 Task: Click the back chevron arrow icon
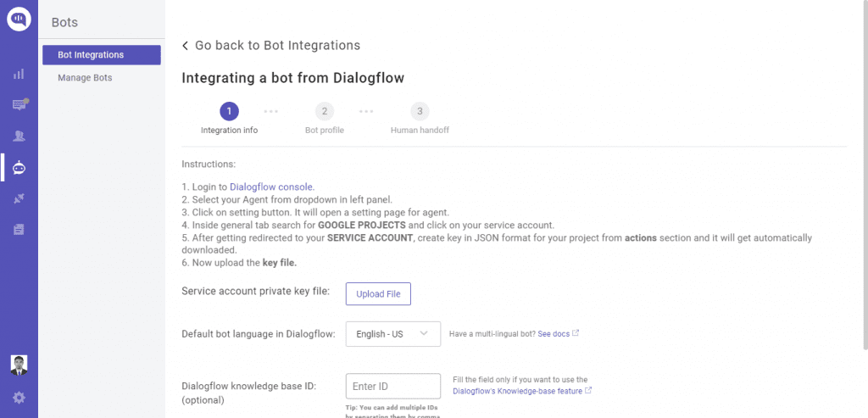click(185, 46)
